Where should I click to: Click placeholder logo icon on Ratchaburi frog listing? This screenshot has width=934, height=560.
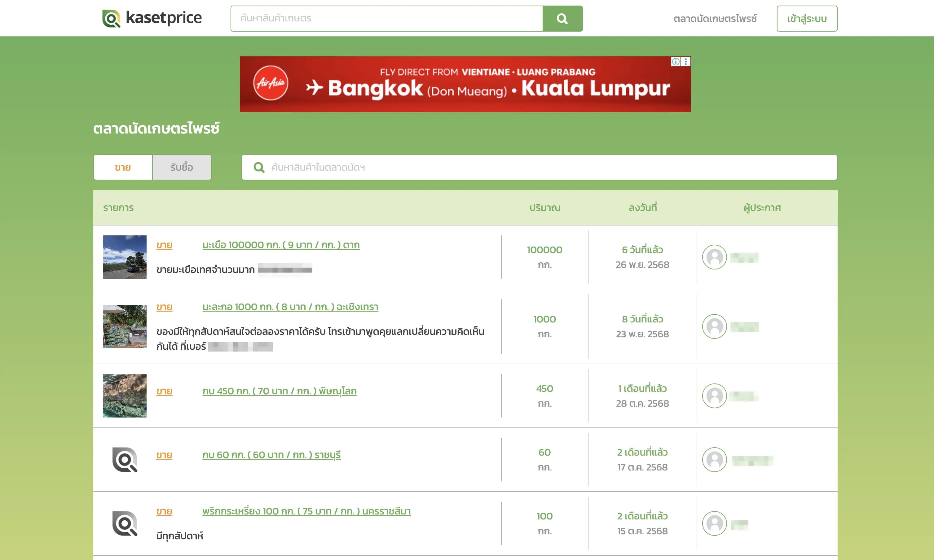(x=125, y=460)
